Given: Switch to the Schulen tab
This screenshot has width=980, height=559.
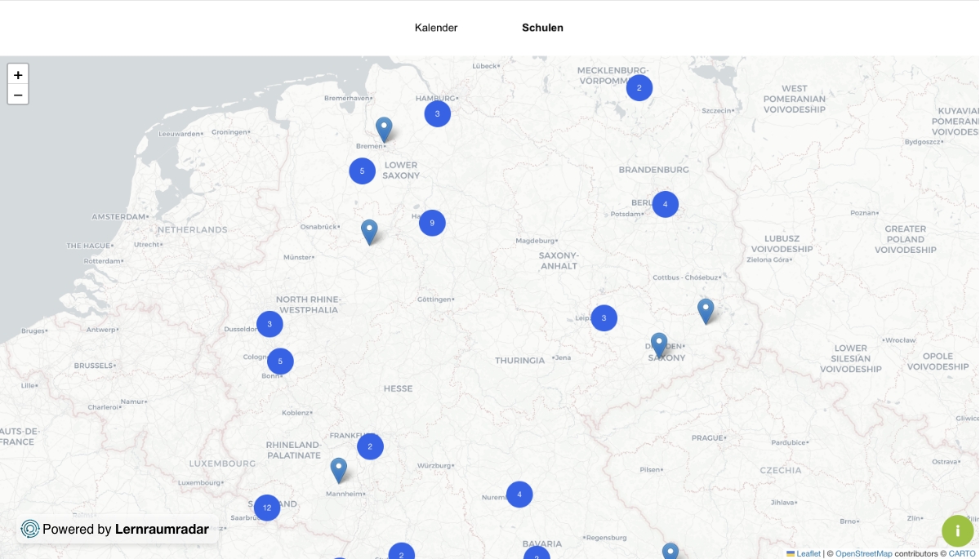Looking at the screenshot, I should tap(542, 28).
